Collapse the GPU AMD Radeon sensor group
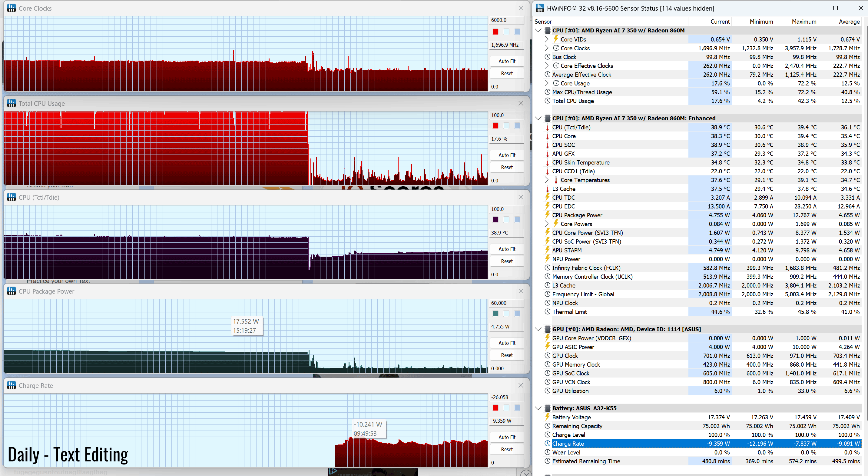This screenshot has height=476, width=868. click(538, 329)
